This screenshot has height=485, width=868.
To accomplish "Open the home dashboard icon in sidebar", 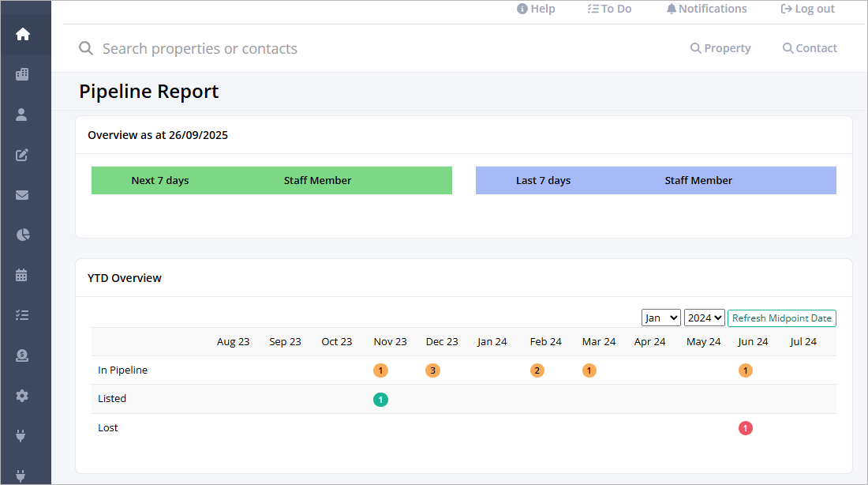I will 23,35.
